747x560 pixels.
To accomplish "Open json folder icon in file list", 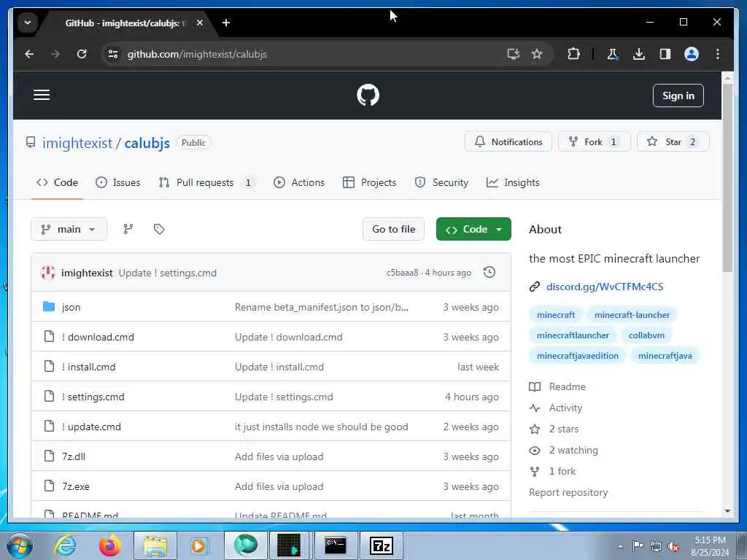I will [x=49, y=307].
